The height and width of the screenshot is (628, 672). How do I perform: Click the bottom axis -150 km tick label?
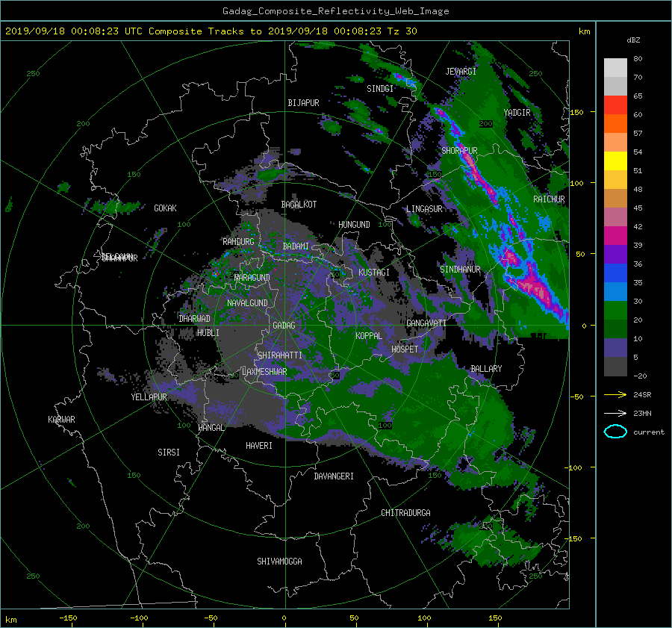[68, 618]
